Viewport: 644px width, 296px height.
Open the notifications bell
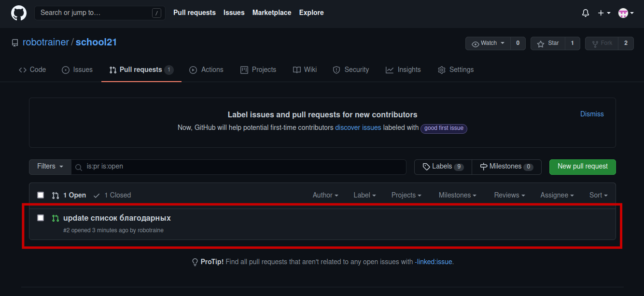[586, 13]
